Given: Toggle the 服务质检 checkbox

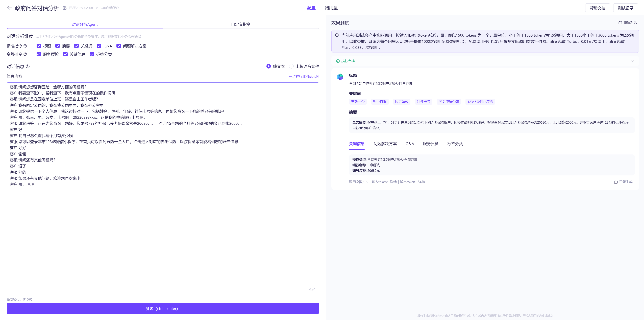Looking at the screenshot, I should (39, 54).
